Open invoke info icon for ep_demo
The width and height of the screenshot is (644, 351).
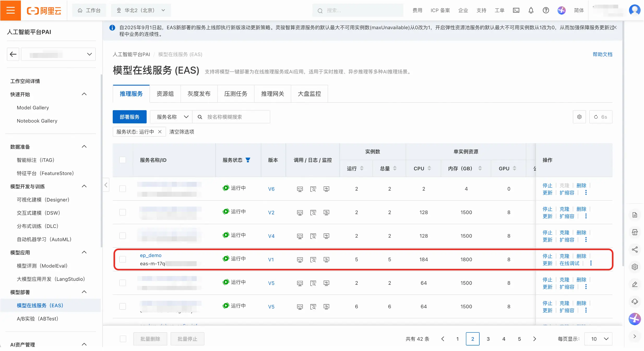tap(300, 259)
